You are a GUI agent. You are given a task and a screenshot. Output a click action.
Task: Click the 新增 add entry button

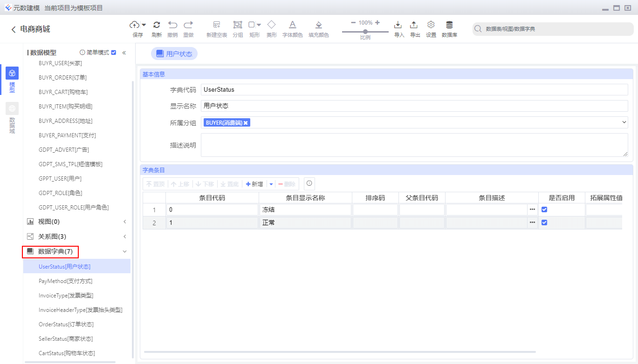254,184
